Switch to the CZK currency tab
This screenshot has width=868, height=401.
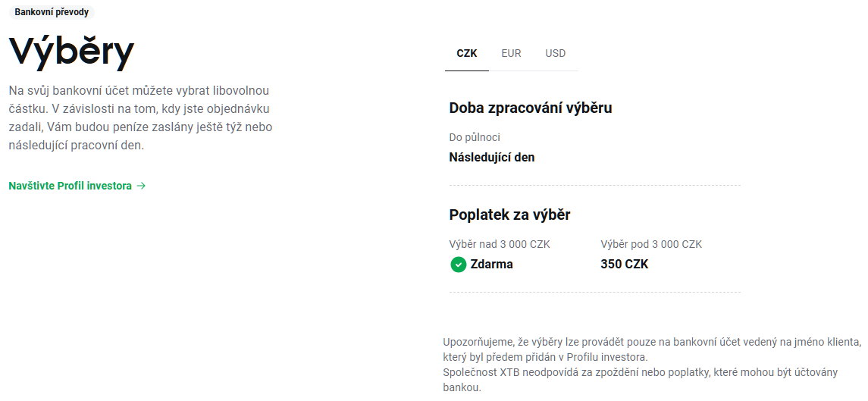click(x=467, y=54)
